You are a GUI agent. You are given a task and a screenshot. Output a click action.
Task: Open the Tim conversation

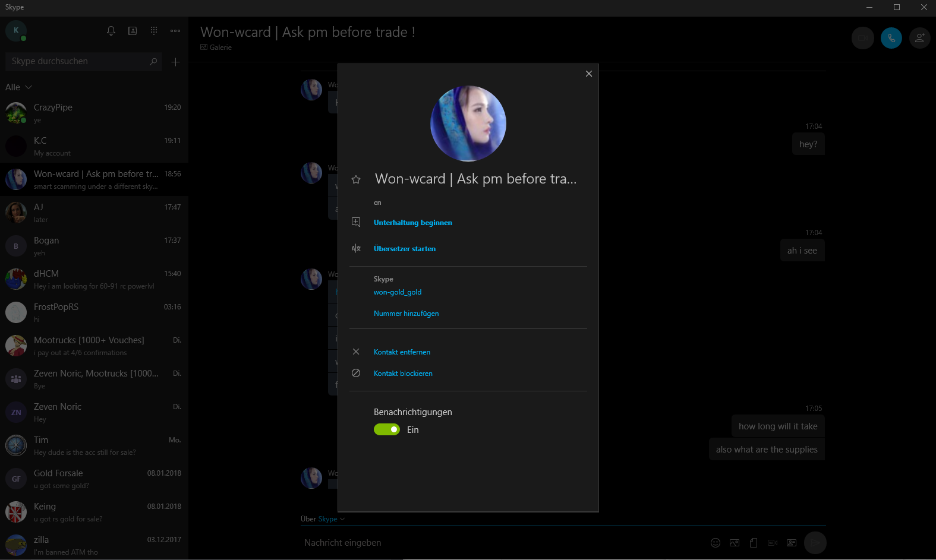click(x=94, y=445)
